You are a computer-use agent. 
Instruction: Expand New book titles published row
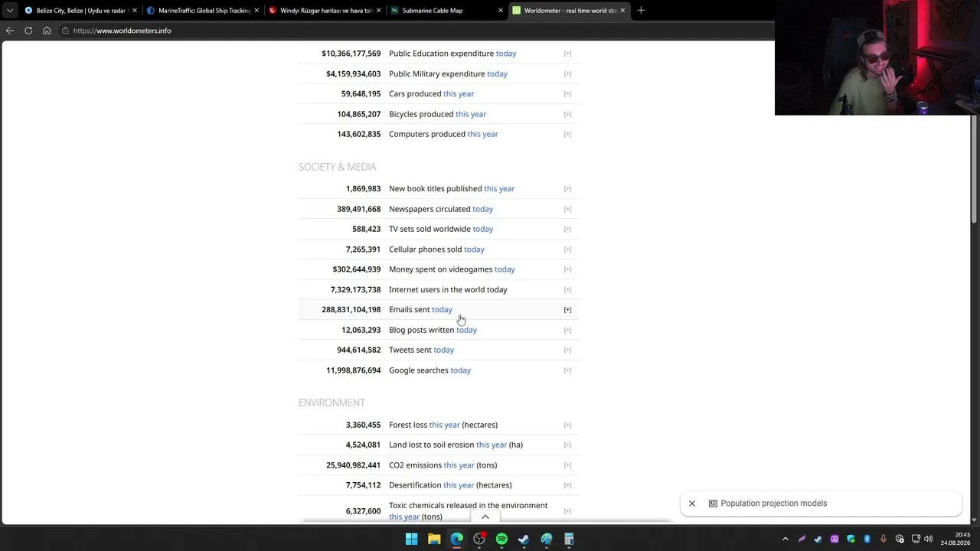(567, 188)
